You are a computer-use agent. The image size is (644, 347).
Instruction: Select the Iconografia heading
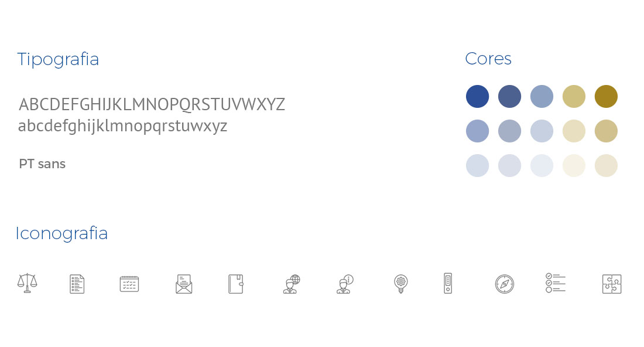[61, 233]
